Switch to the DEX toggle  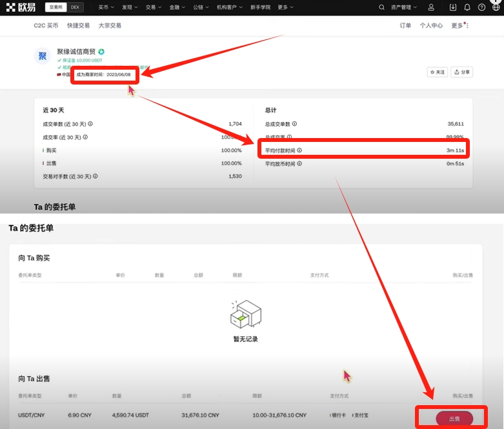point(75,7)
